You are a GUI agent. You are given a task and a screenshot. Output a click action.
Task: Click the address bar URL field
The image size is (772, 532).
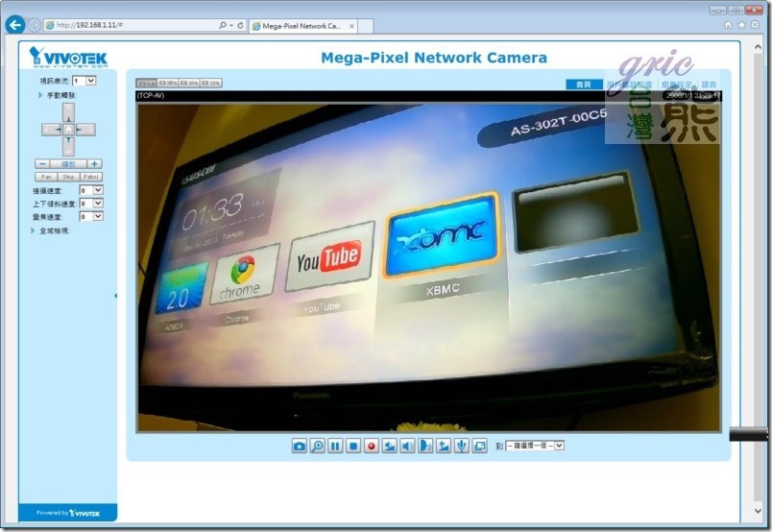133,25
